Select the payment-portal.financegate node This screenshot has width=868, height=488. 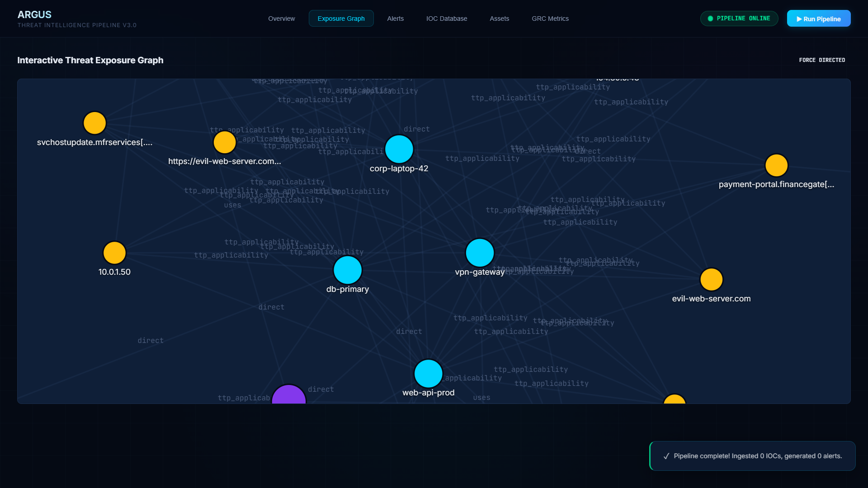click(776, 165)
